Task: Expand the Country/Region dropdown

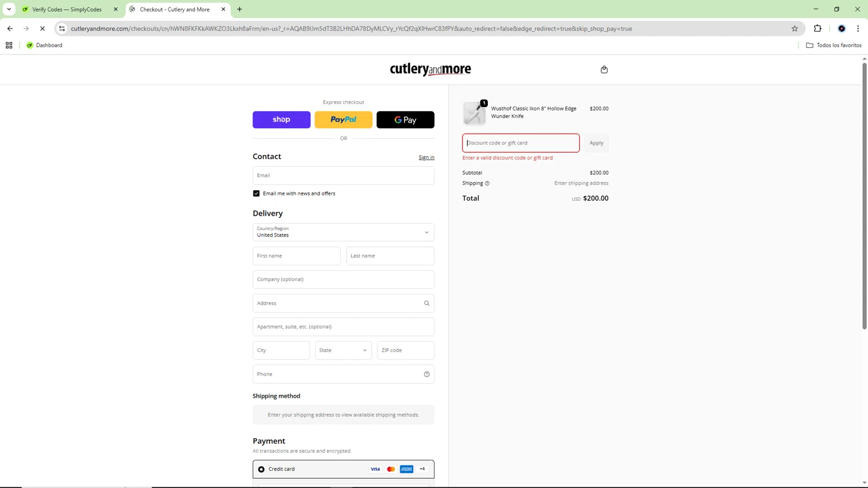Action: click(343, 232)
